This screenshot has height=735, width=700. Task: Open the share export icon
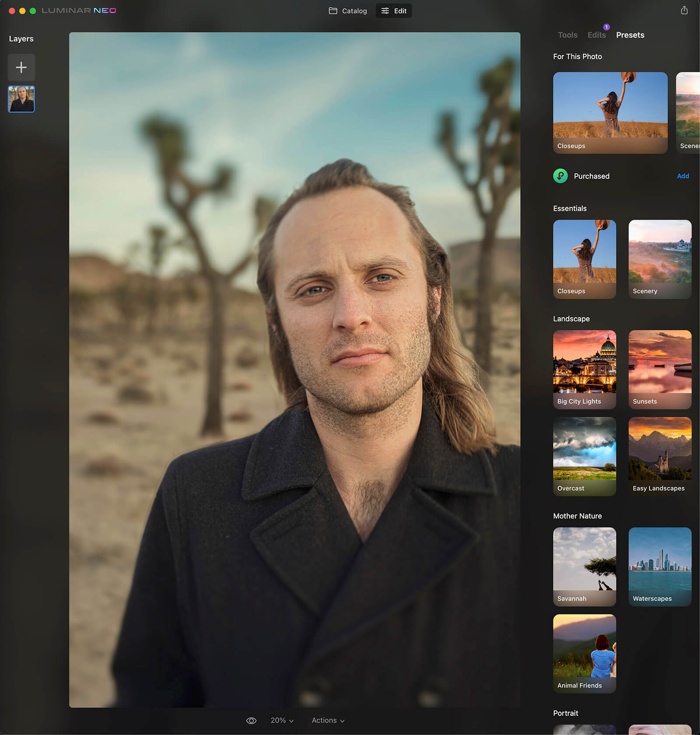(684, 10)
